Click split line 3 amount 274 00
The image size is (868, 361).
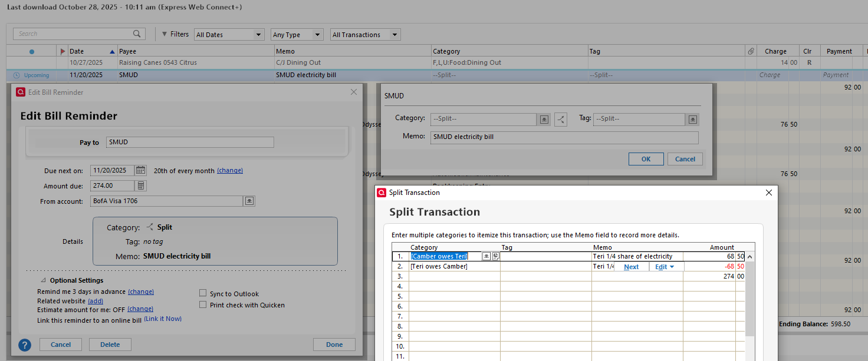[715, 276]
